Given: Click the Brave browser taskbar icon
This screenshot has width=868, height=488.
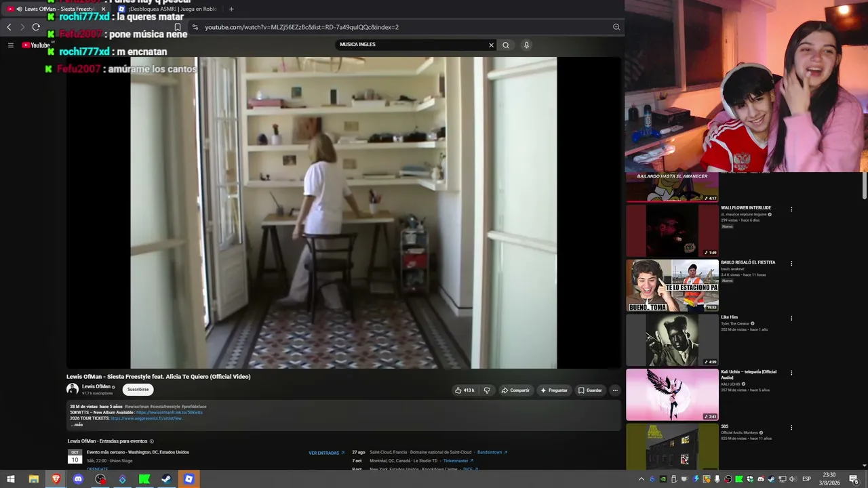Looking at the screenshot, I should pos(56,479).
